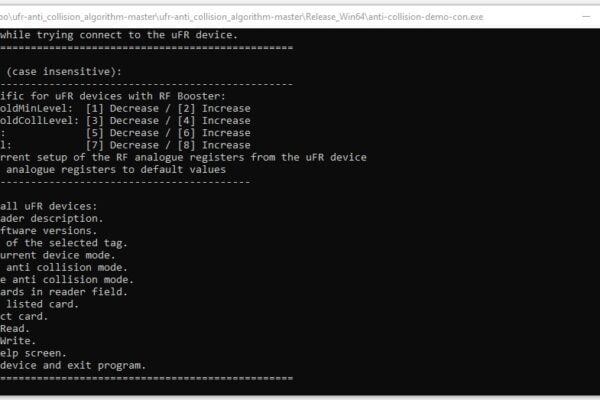The width and height of the screenshot is (600, 400).
Task: Click the [6] Increase option text
Action: coord(214,133)
